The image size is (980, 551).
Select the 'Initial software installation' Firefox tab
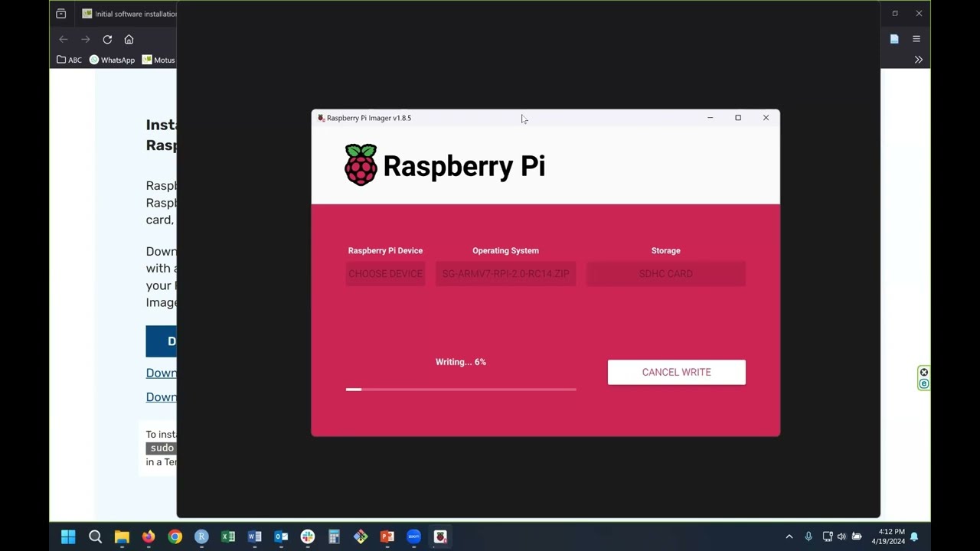pos(129,14)
